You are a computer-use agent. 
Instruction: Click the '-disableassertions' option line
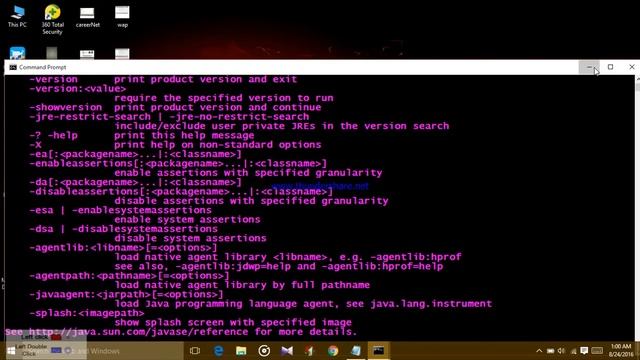pyautogui.click(x=181, y=191)
